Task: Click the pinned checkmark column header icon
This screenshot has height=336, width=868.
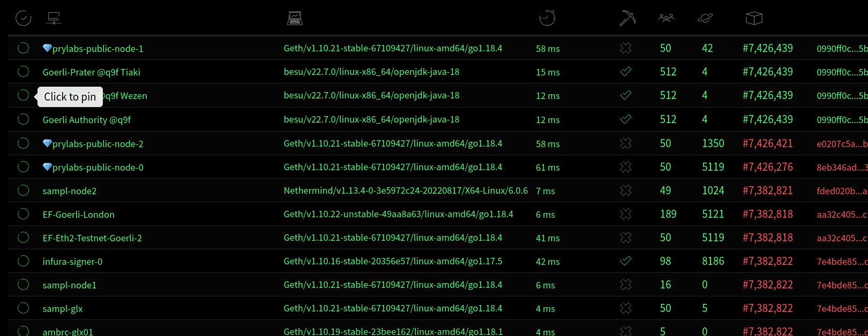Action: [x=23, y=19]
